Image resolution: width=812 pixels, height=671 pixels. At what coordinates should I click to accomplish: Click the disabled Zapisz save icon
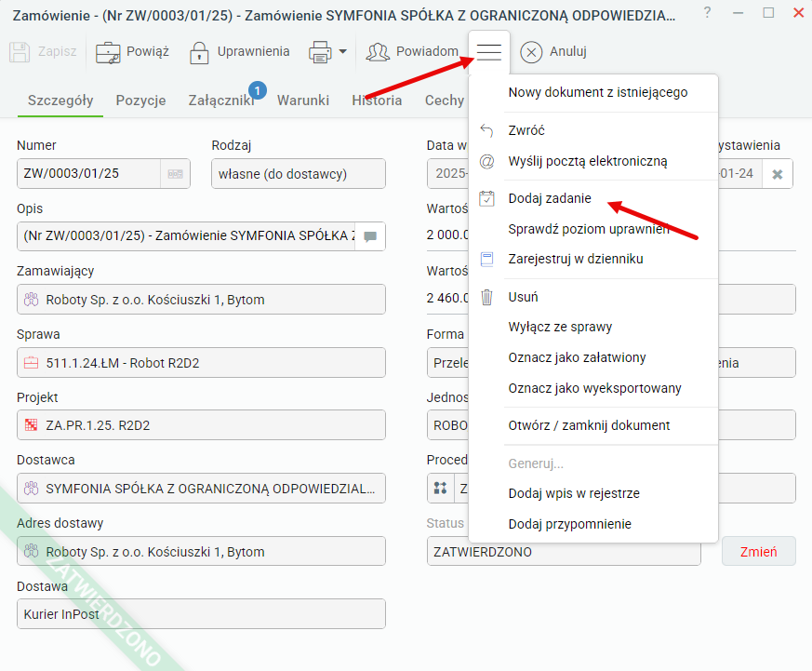(20, 52)
